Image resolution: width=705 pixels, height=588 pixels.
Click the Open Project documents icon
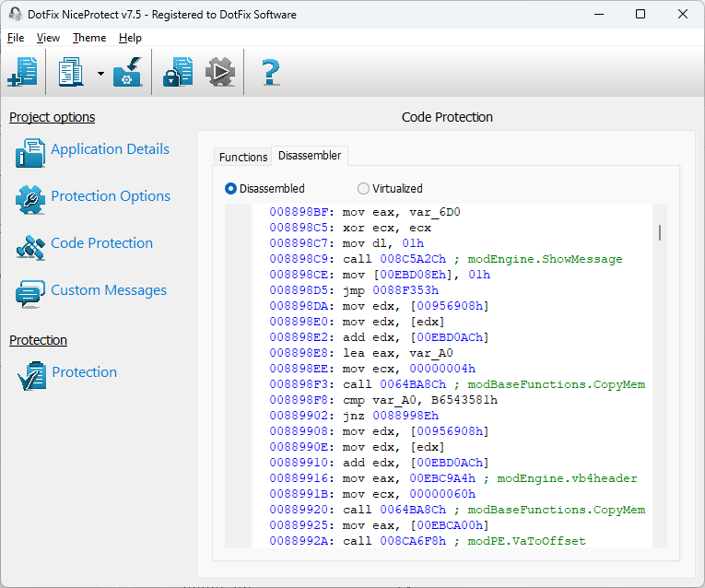[71, 72]
